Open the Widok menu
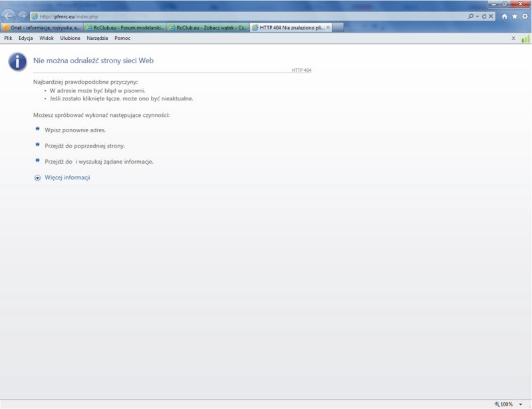Viewport: 532px width, 409px height. pos(47,38)
